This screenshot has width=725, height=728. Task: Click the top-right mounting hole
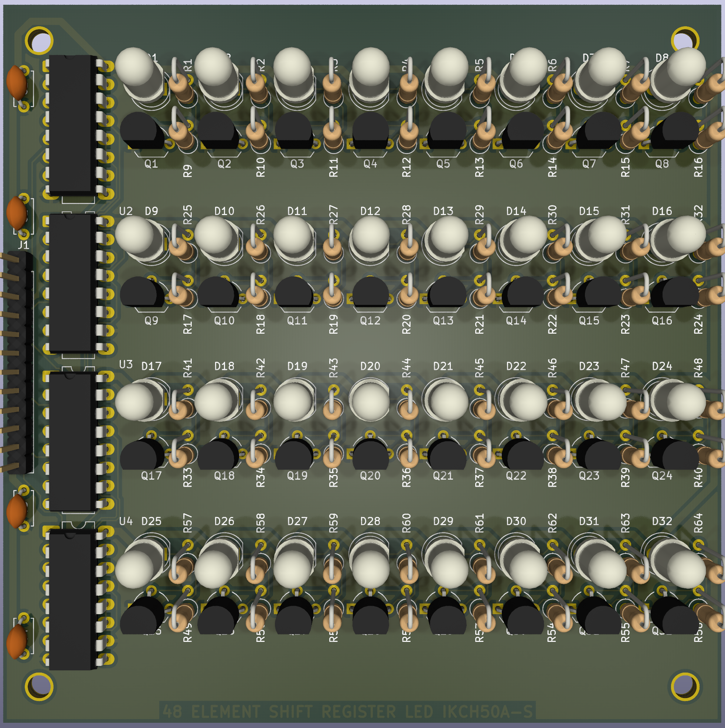[x=685, y=41]
